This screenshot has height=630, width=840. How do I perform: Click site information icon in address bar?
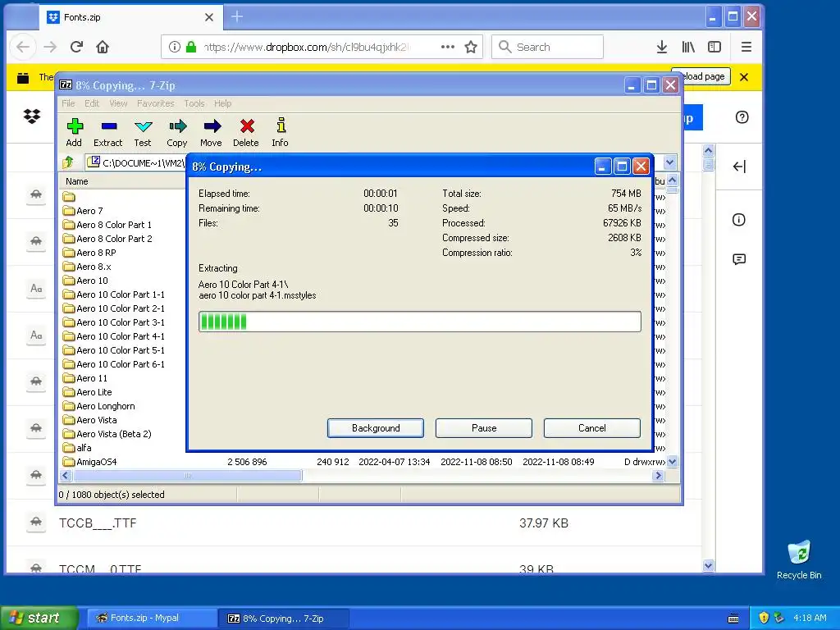point(174,47)
